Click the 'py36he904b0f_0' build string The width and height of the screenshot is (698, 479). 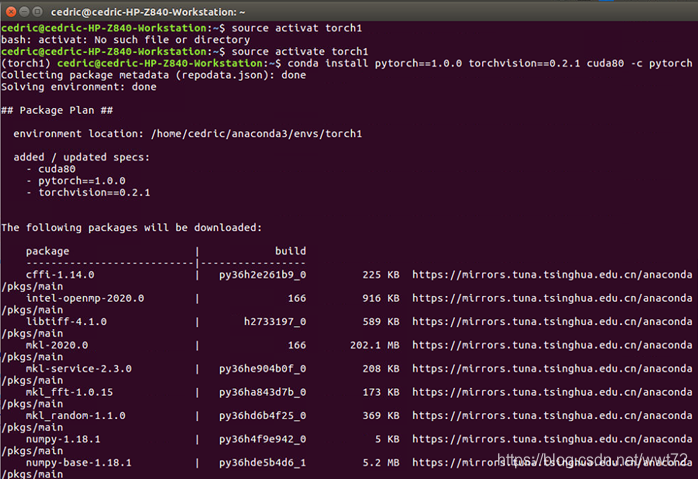(263, 369)
